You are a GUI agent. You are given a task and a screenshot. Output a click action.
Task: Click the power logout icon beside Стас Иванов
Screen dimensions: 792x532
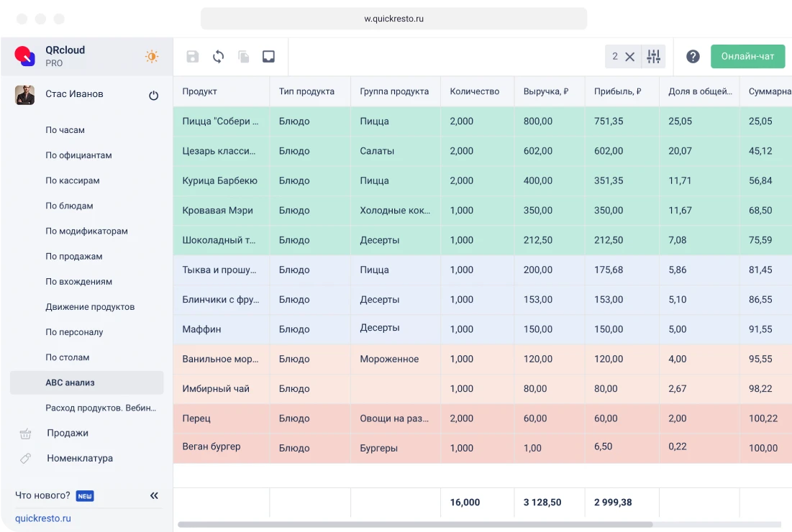click(153, 95)
